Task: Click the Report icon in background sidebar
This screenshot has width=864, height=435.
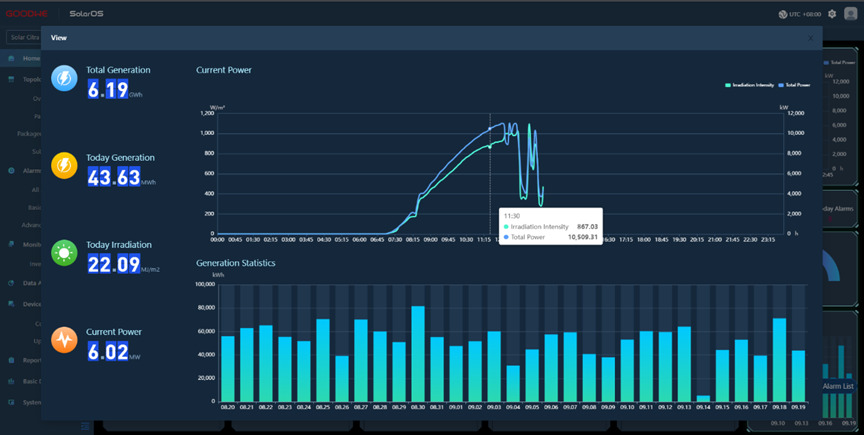Action: pos(11,360)
